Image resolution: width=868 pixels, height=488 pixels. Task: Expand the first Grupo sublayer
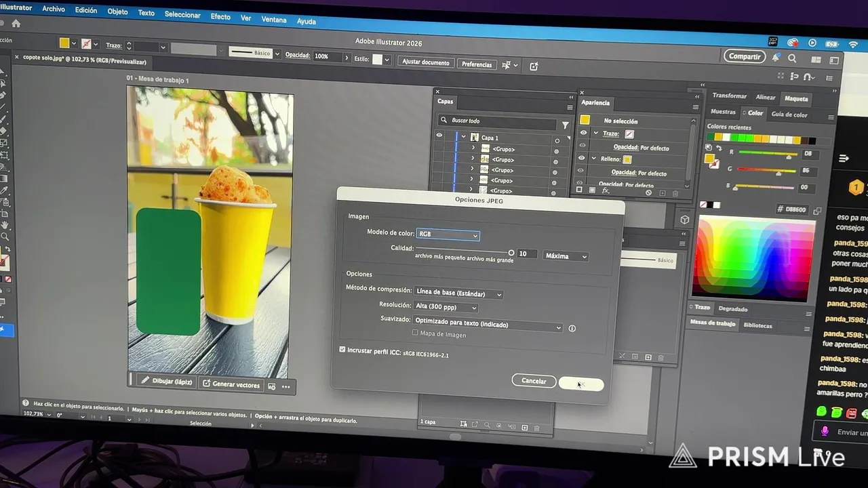473,147
